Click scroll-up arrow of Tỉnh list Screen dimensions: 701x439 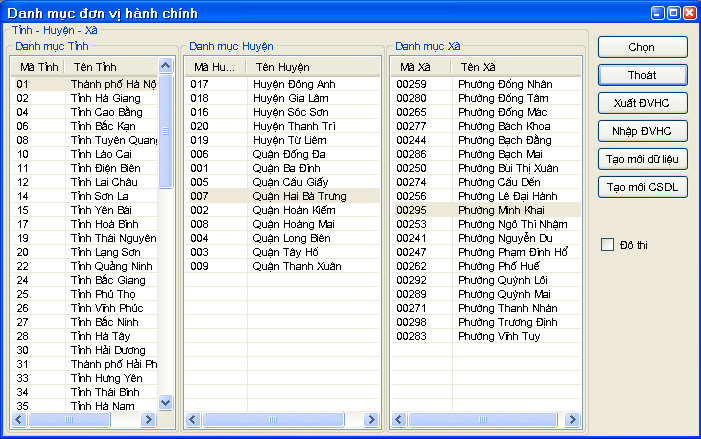[x=165, y=66]
